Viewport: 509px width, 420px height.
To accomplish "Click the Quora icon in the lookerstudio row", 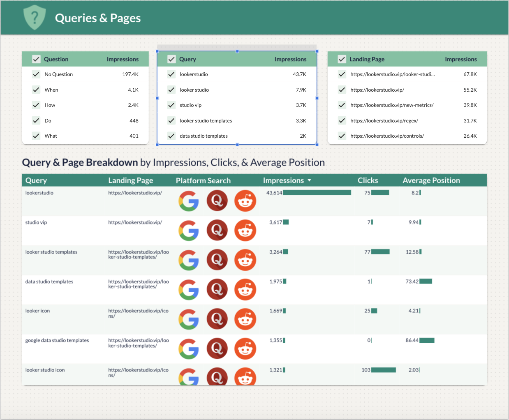I will 217,201.
